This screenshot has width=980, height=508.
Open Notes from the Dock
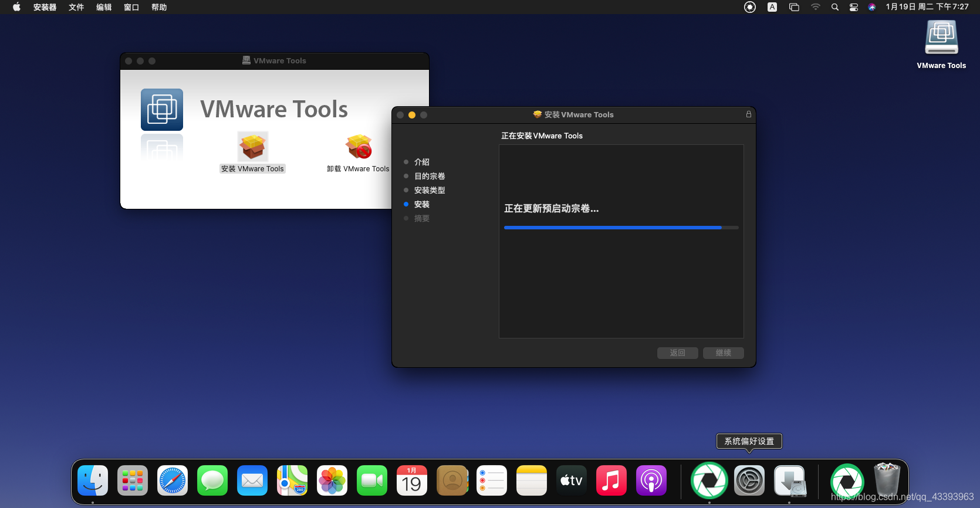[532, 481]
